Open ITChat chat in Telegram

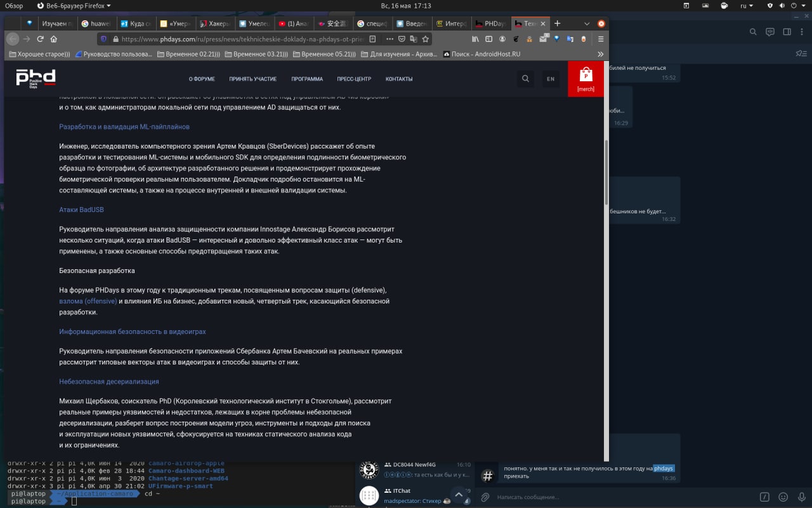415,495
